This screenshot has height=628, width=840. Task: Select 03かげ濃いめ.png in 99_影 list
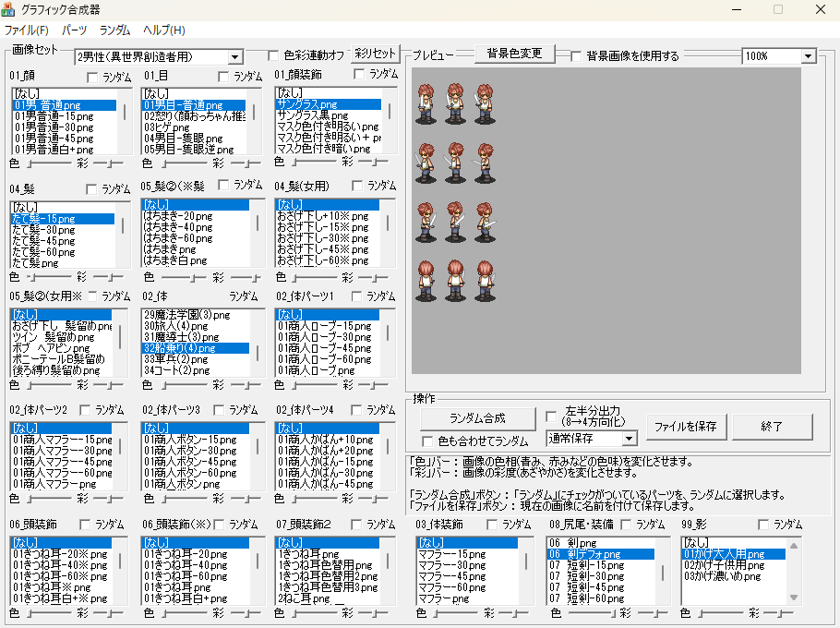click(721, 576)
